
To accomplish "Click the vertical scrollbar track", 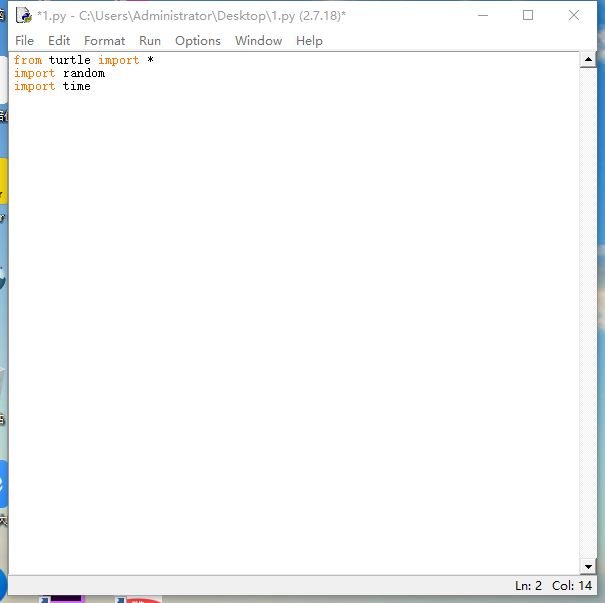I will pyautogui.click(x=588, y=313).
